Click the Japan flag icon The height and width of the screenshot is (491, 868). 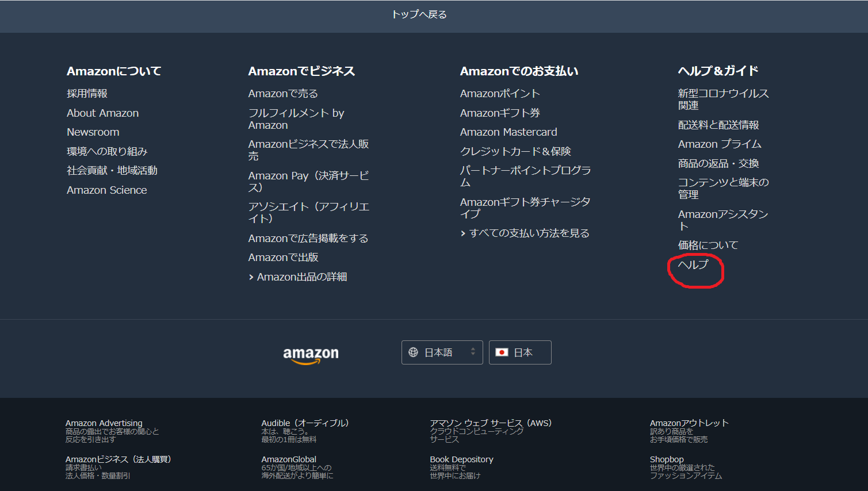coord(502,352)
